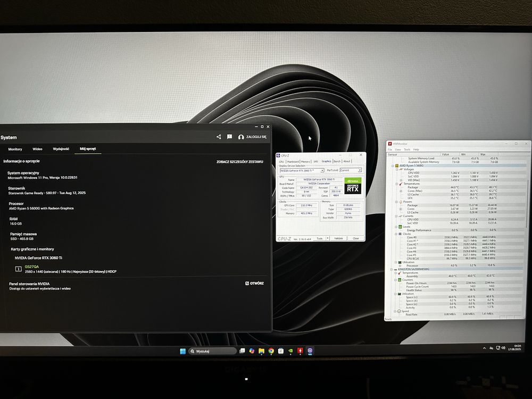This screenshot has height=399, width=532.
Task: Switch to the Monitory tab
Action: pos(15,149)
